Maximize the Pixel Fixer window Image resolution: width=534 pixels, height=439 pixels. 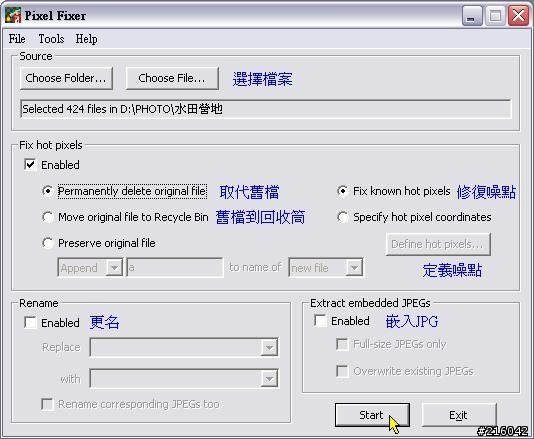pos(495,16)
